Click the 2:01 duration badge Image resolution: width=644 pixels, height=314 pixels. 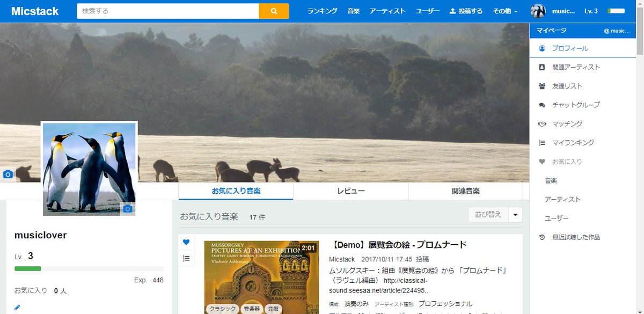pyautogui.click(x=308, y=248)
